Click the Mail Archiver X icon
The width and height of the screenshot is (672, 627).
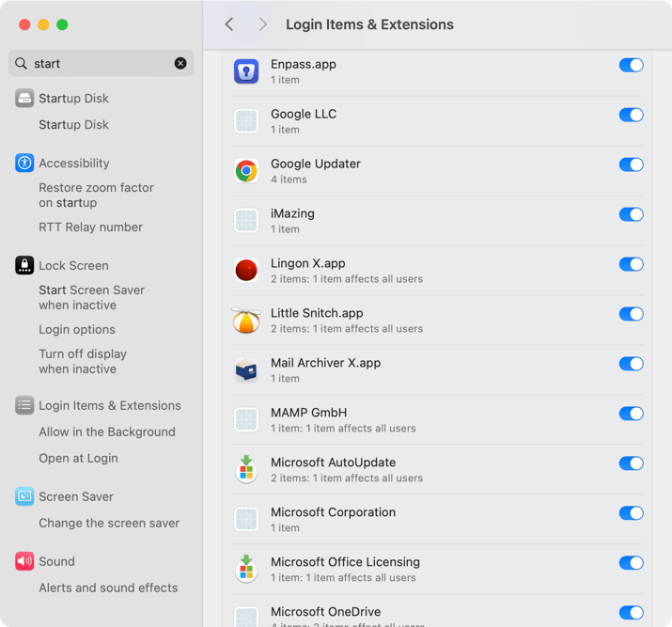(x=246, y=370)
